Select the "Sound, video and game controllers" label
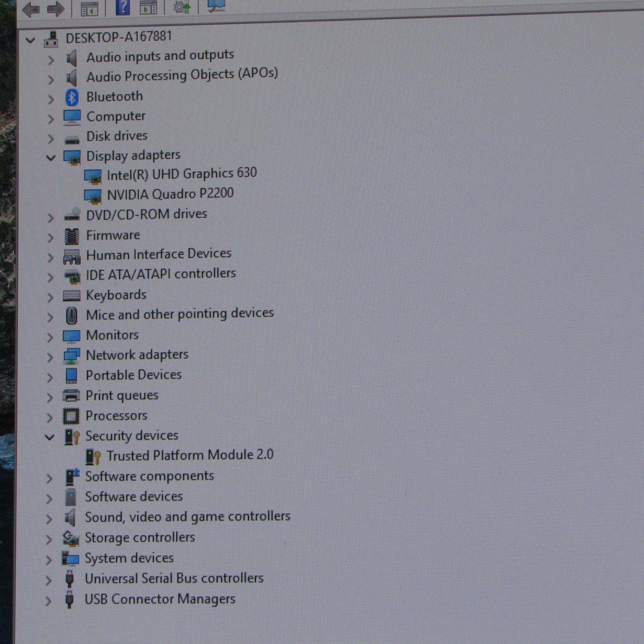The width and height of the screenshot is (644, 644). (x=188, y=517)
